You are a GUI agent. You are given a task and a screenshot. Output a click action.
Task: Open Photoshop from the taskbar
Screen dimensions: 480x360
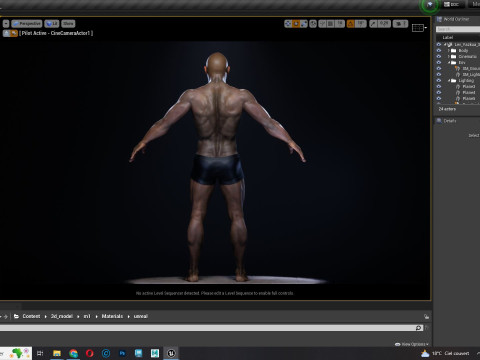pyautogui.click(x=122, y=353)
